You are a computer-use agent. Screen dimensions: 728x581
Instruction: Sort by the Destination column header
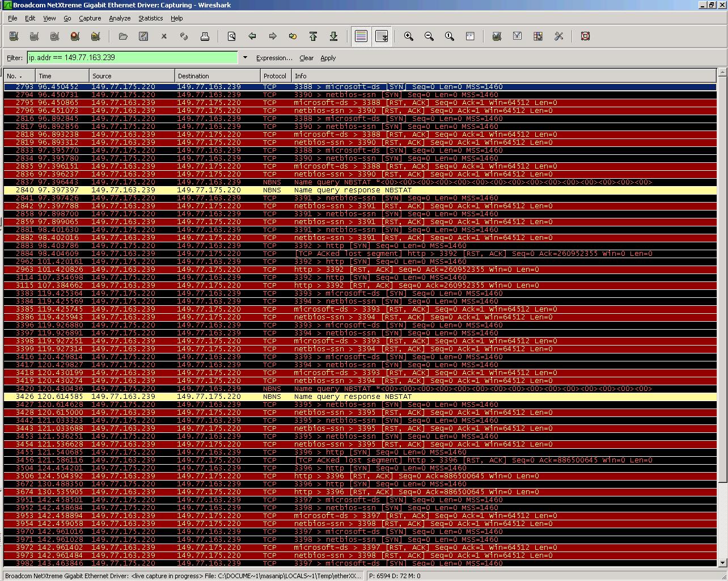pyautogui.click(x=217, y=75)
